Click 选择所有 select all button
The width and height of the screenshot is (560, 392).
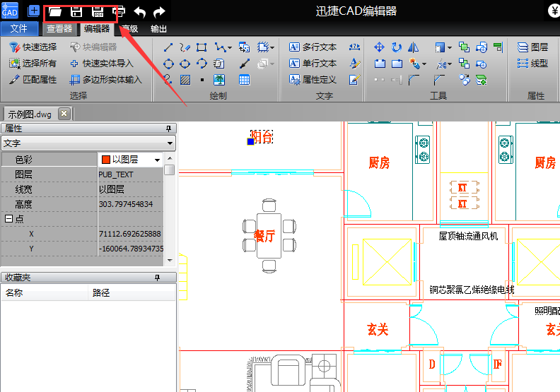[33, 64]
